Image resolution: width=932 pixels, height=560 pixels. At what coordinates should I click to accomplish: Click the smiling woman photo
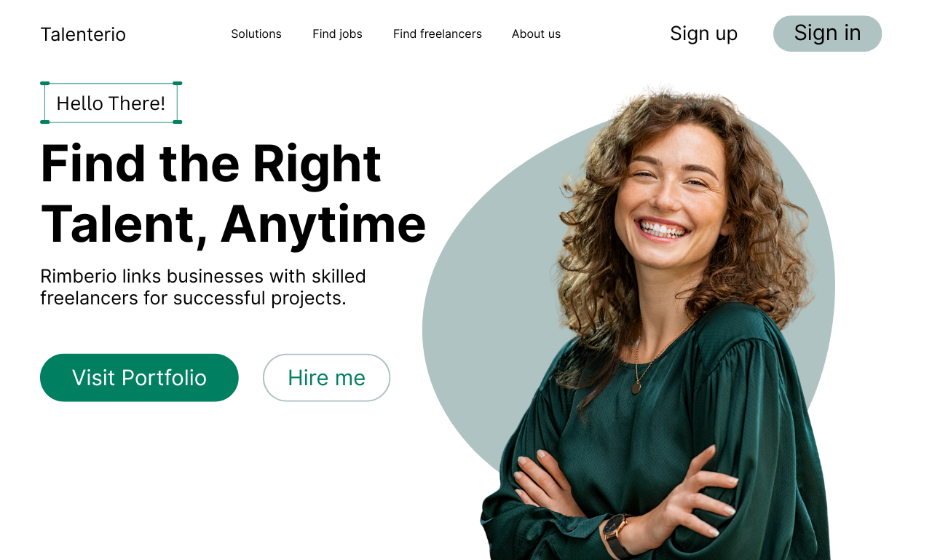point(655,324)
